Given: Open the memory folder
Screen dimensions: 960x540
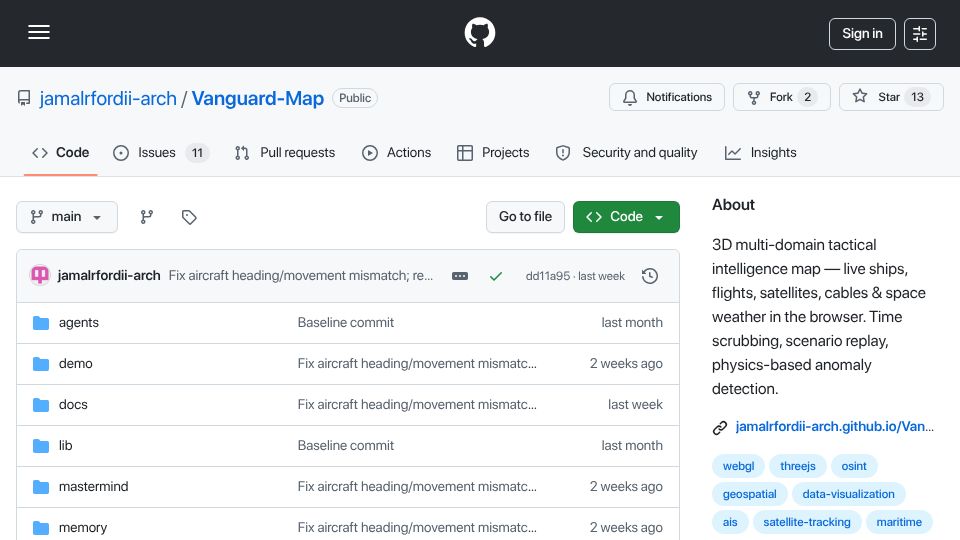Looking at the screenshot, I should click(x=83, y=528).
